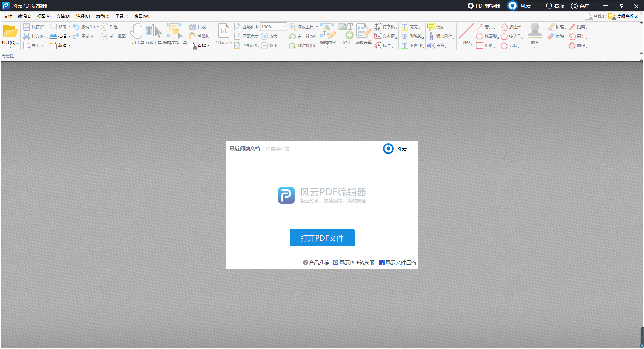Open the 编辑(E) menu
Screen dimensions: 644x349
pyautogui.click(x=24, y=16)
